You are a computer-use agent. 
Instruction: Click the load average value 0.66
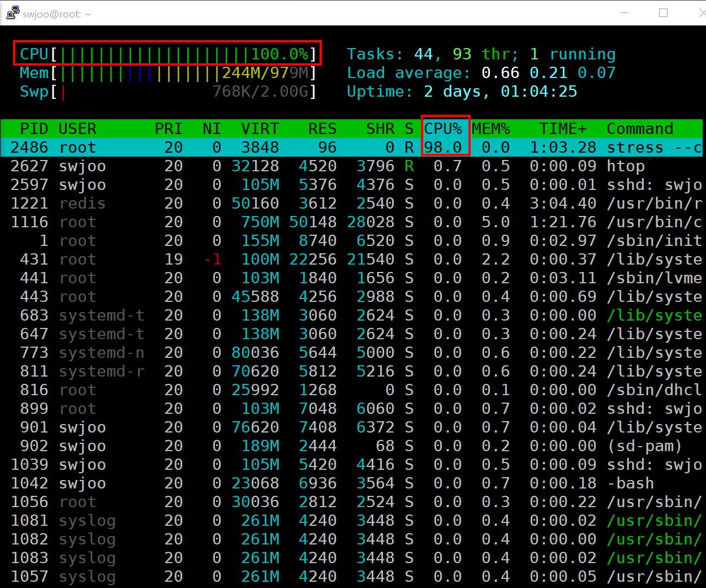[x=501, y=72]
